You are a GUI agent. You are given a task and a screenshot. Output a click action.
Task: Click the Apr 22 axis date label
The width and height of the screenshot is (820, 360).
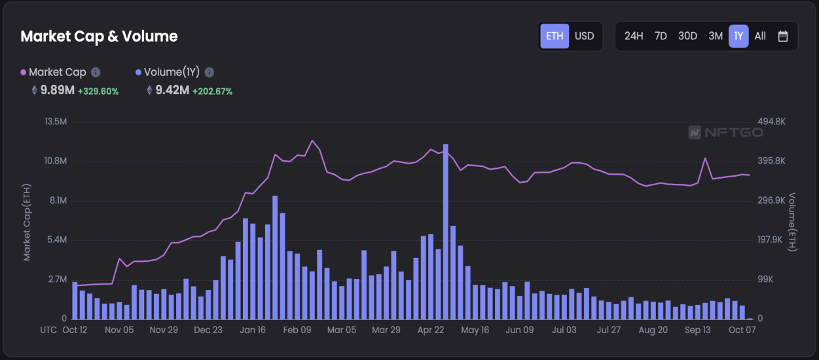(431, 330)
